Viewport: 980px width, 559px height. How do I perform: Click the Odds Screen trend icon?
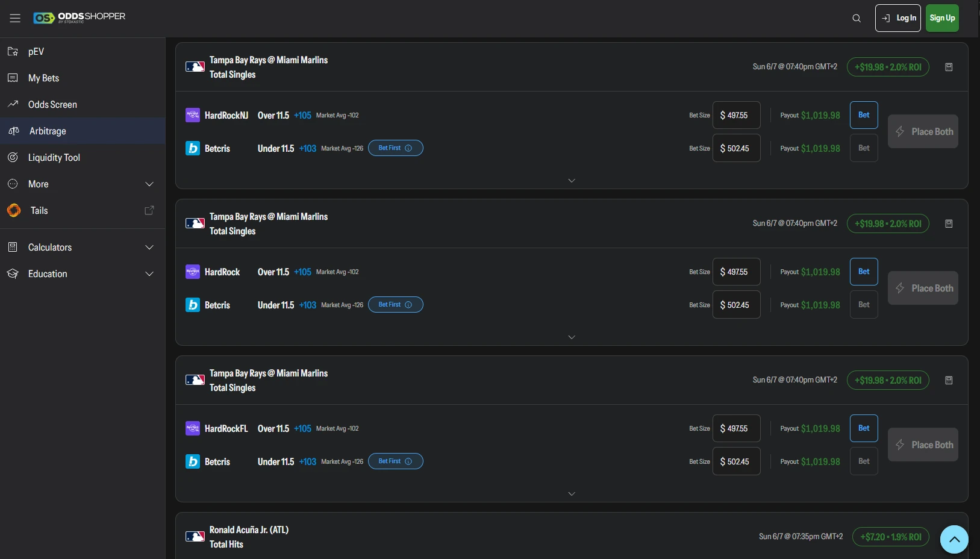(13, 104)
